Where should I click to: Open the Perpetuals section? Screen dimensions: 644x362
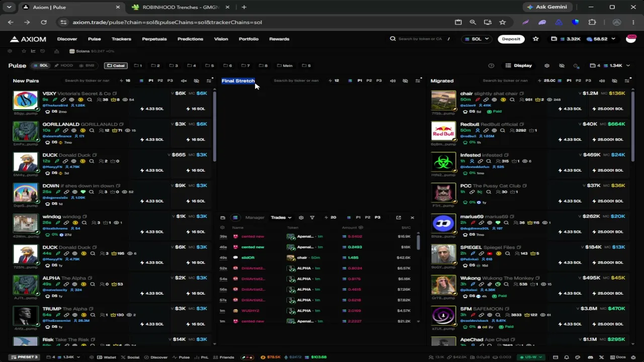[154, 39]
